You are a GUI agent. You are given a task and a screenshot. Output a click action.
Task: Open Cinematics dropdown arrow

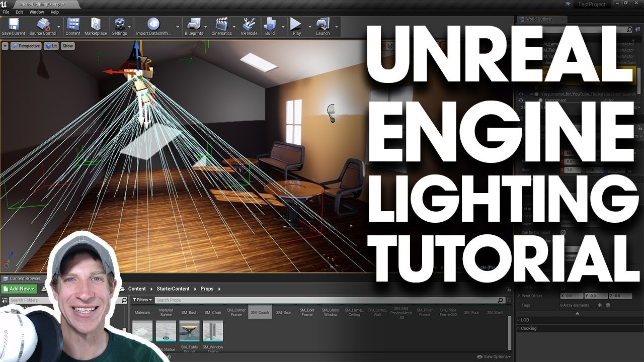[235, 27]
